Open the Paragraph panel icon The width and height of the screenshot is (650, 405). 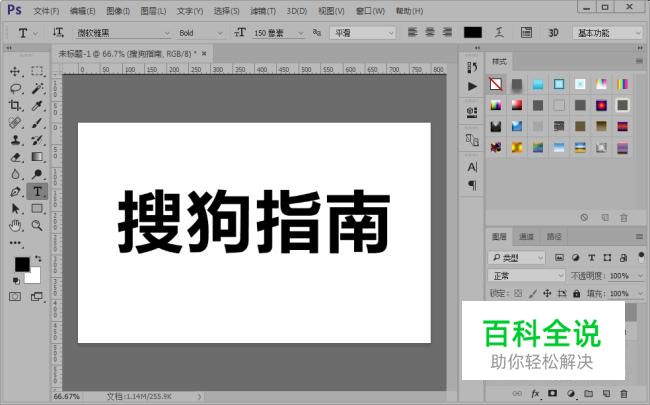(472, 185)
